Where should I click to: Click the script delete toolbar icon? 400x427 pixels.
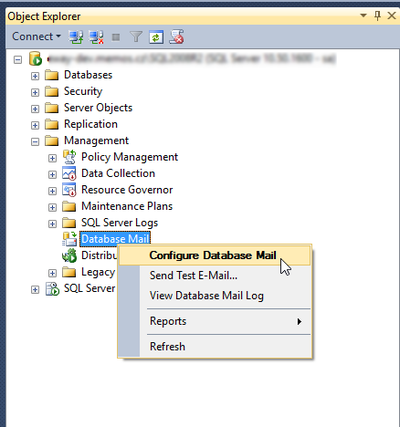[176, 37]
